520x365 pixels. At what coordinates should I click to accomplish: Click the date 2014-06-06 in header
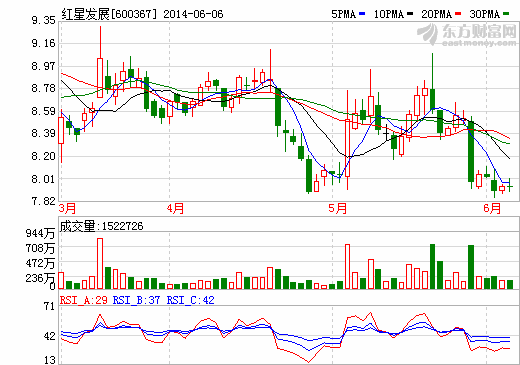click(x=193, y=14)
